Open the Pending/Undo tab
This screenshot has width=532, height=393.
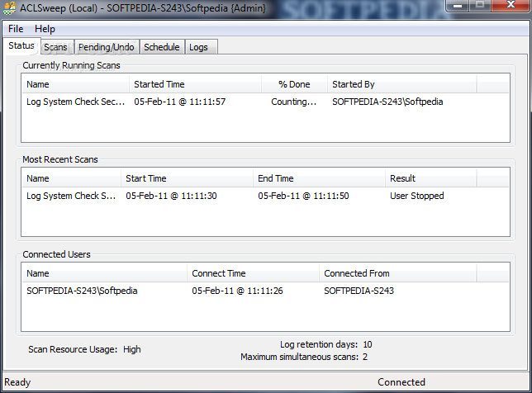tap(107, 47)
